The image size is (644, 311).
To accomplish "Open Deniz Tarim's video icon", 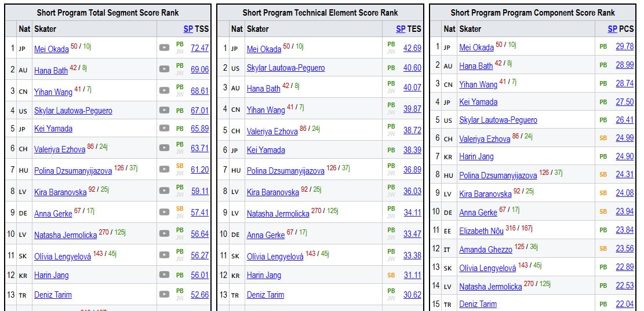I will coord(164,294).
